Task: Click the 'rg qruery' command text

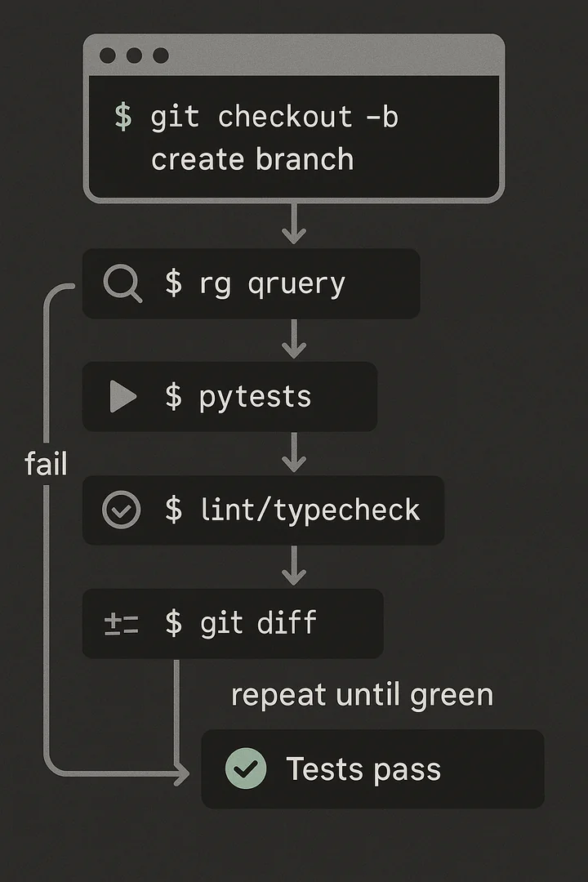Action: point(272,285)
